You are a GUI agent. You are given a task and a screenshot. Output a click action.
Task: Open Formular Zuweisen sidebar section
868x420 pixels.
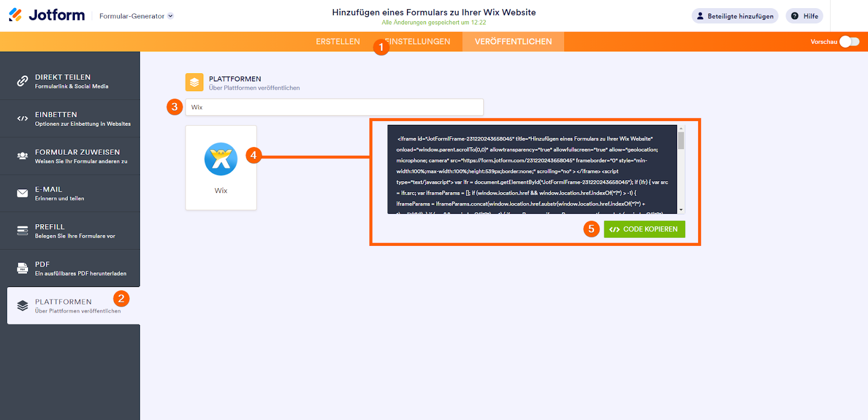(x=70, y=156)
